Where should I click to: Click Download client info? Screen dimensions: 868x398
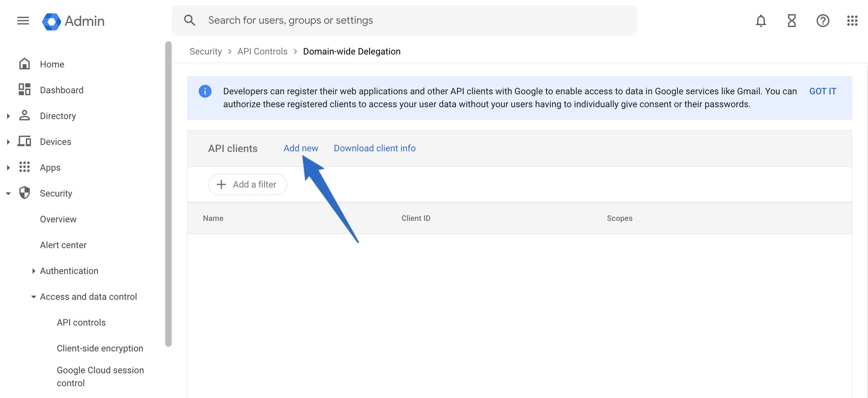[375, 148]
